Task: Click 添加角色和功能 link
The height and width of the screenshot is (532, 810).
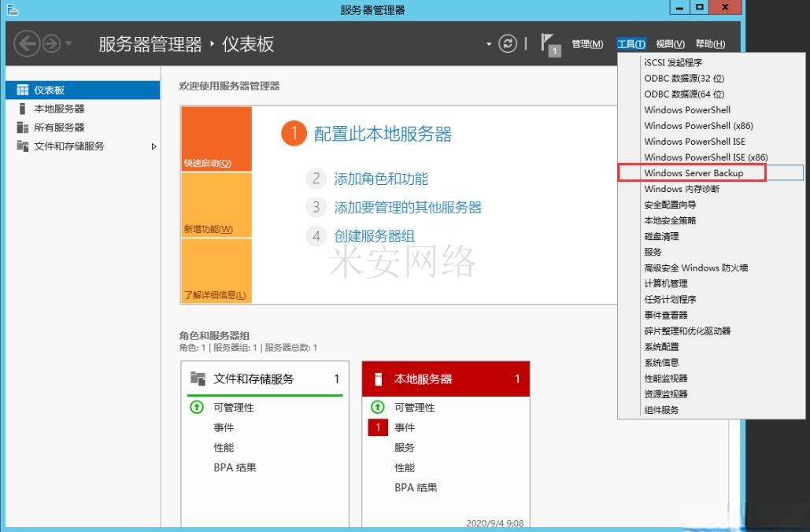Action: 381,179
